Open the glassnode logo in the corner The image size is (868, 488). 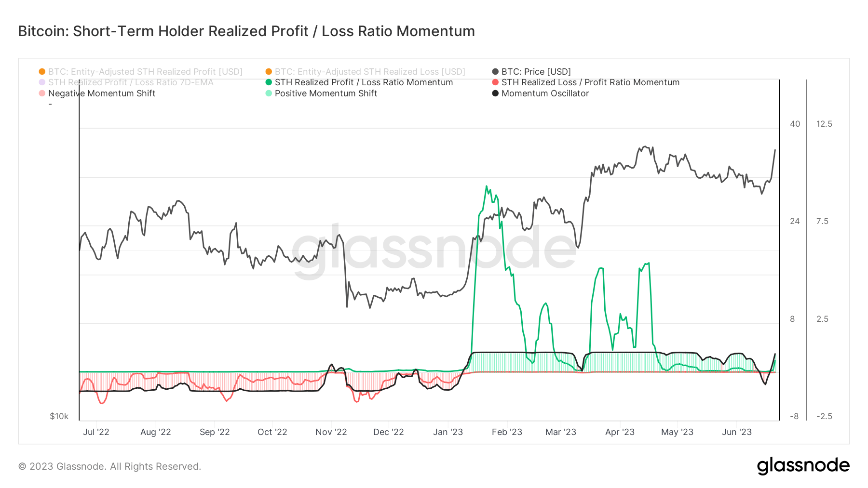(804, 465)
